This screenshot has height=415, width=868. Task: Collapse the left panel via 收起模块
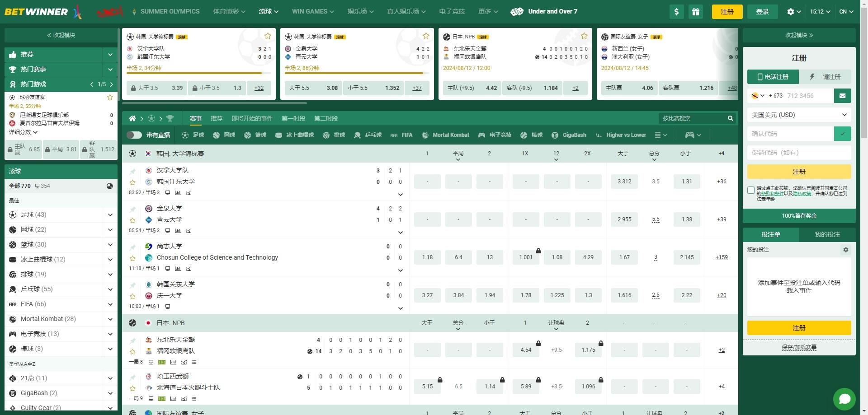[x=61, y=35]
